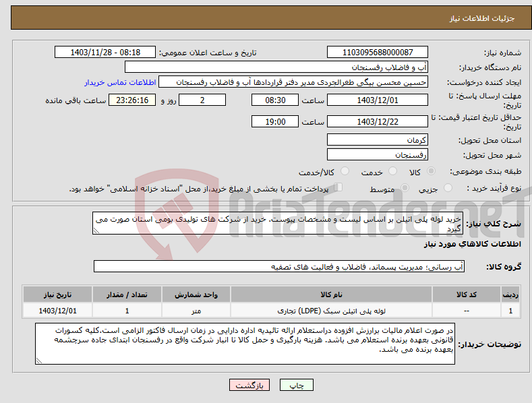Viewport: 532px width, 403px height.
Task: Click the کد کالا column header
Action: [466, 294]
